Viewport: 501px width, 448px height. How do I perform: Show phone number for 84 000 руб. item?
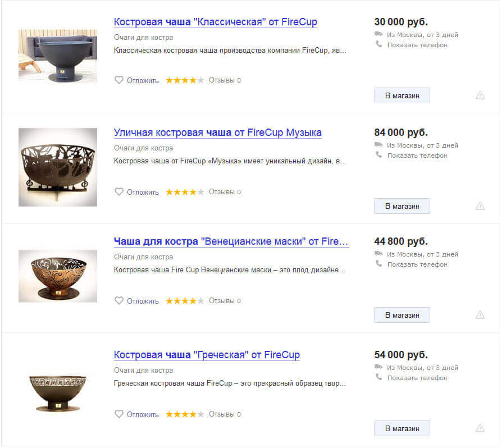pos(417,156)
